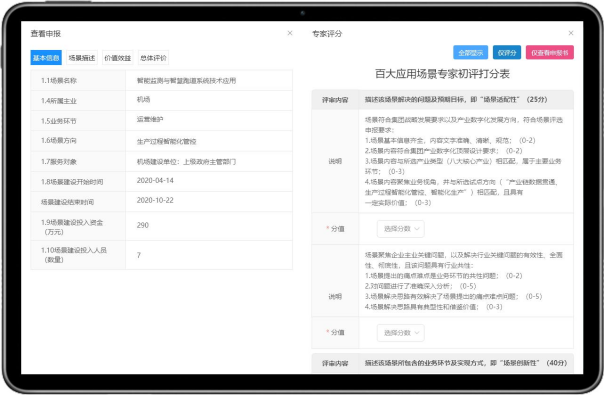Click the investment amount 290 cell
The width and height of the screenshot is (605, 395).
[209, 226]
